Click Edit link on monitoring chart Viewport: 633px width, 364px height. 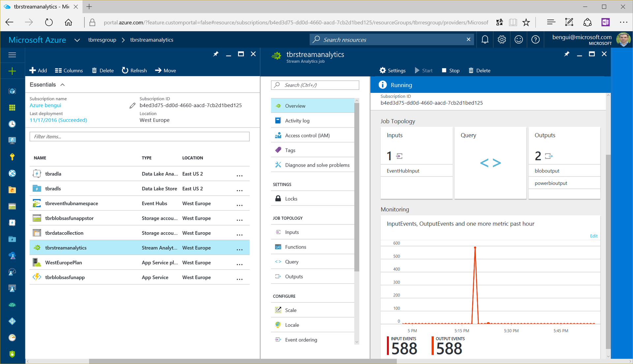593,236
